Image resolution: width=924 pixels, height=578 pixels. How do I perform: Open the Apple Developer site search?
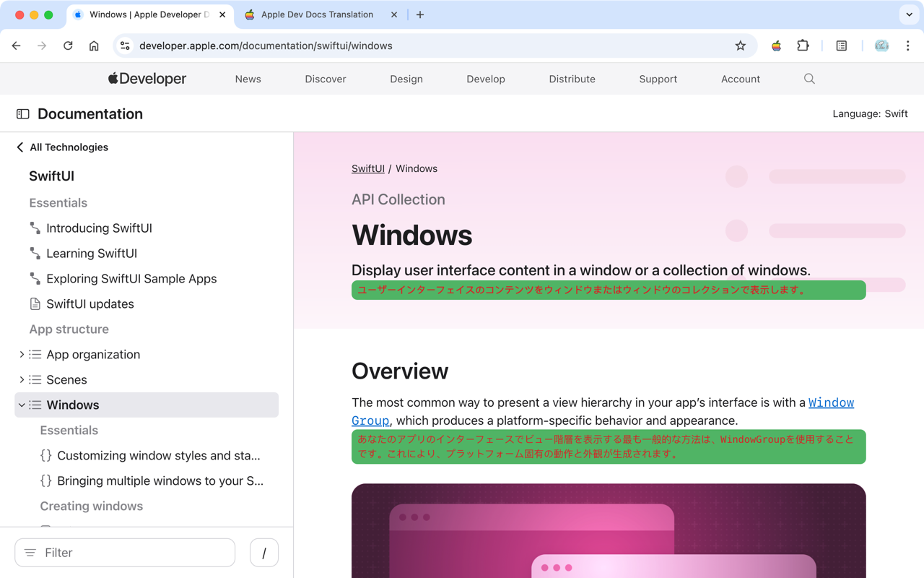pyautogui.click(x=809, y=79)
